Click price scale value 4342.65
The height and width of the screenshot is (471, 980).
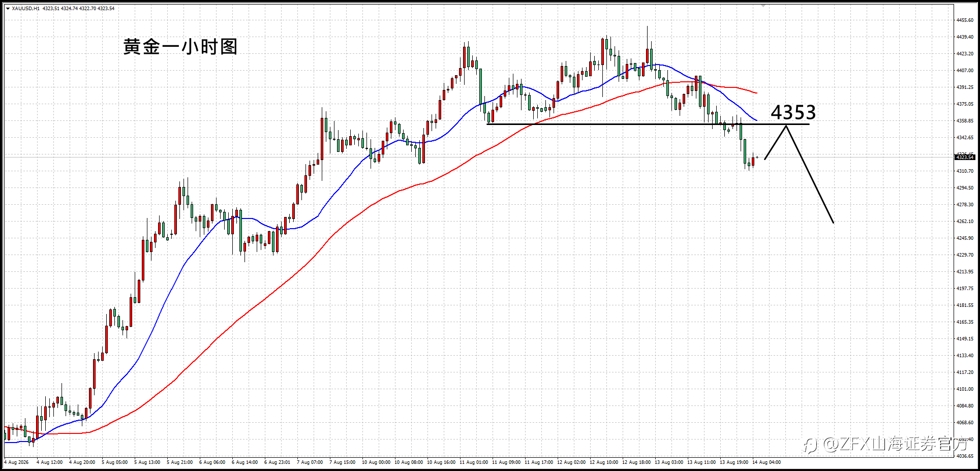[965, 138]
